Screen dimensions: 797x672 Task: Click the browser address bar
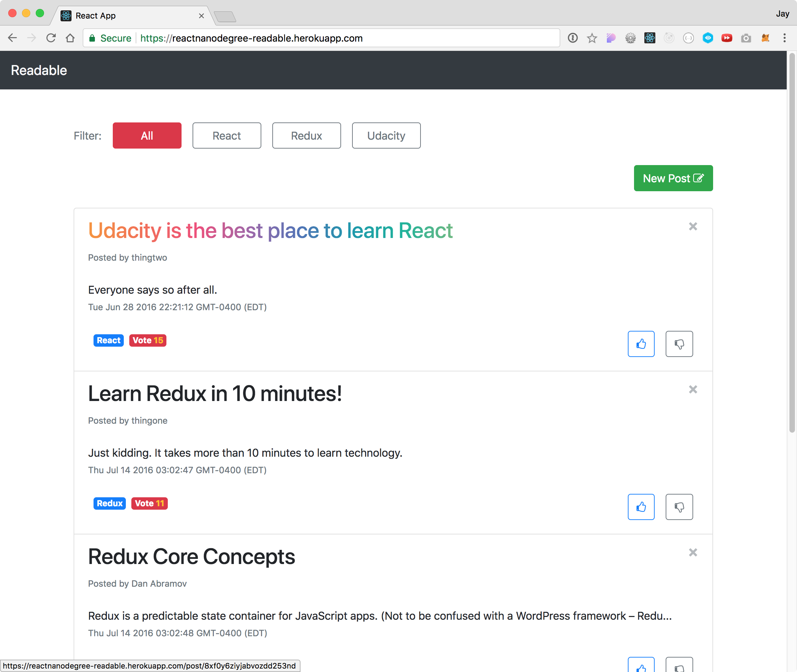click(x=324, y=38)
